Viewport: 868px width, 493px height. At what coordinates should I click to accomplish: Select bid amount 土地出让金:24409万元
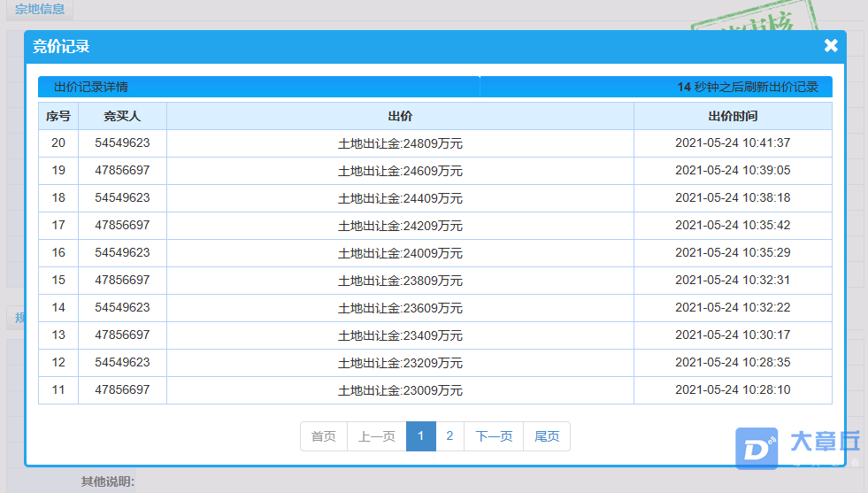(400, 198)
